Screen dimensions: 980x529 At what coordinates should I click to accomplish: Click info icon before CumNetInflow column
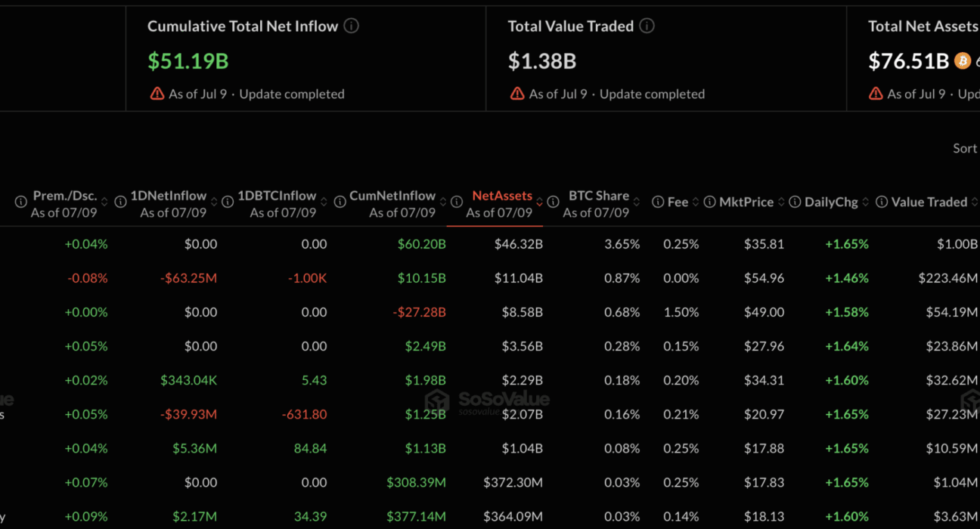click(x=340, y=202)
